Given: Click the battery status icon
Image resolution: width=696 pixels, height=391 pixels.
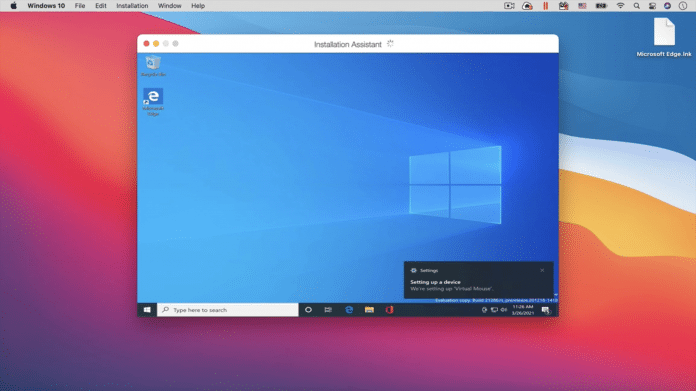Looking at the screenshot, I should click(x=601, y=6).
